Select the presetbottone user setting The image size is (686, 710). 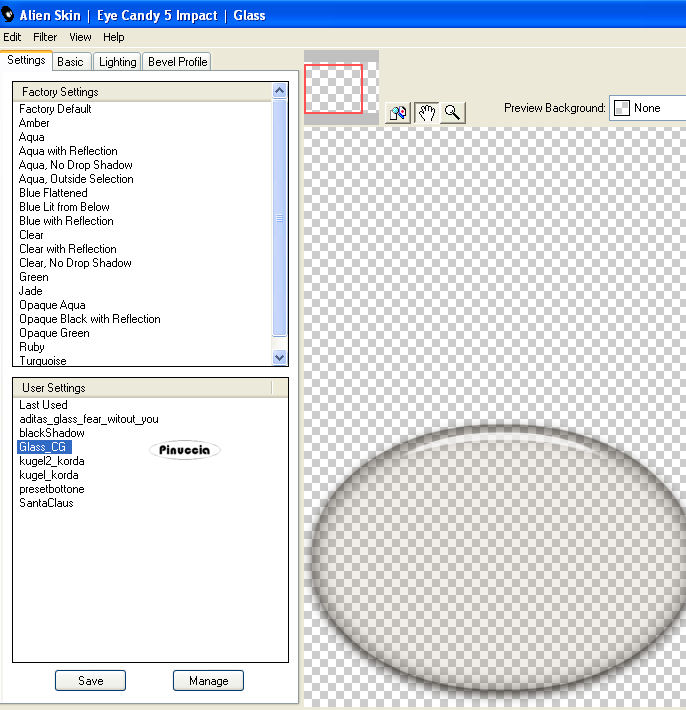(x=52, y=489)
